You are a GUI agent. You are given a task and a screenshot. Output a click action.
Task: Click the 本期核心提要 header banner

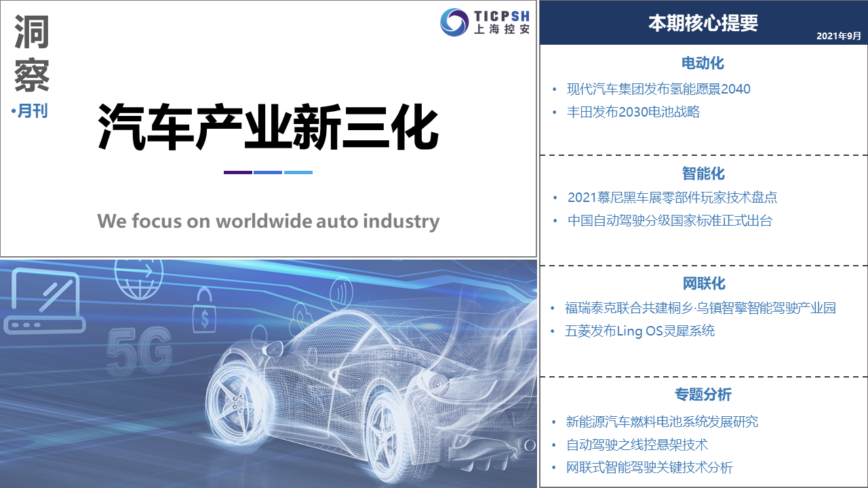pos(703,23)
